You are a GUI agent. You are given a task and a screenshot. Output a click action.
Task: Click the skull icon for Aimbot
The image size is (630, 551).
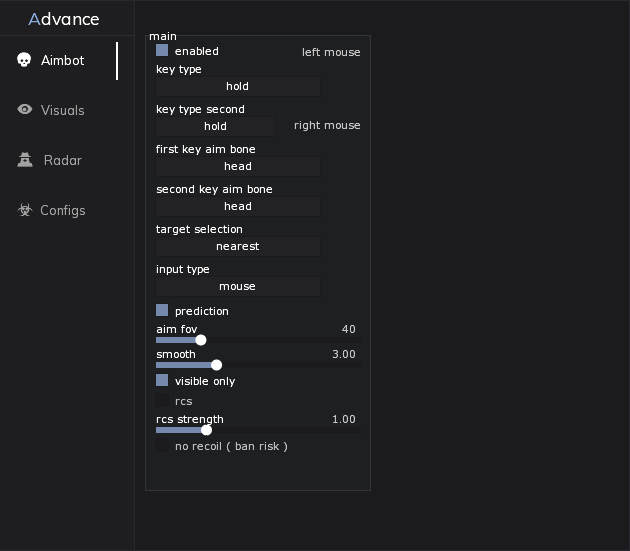25,60
